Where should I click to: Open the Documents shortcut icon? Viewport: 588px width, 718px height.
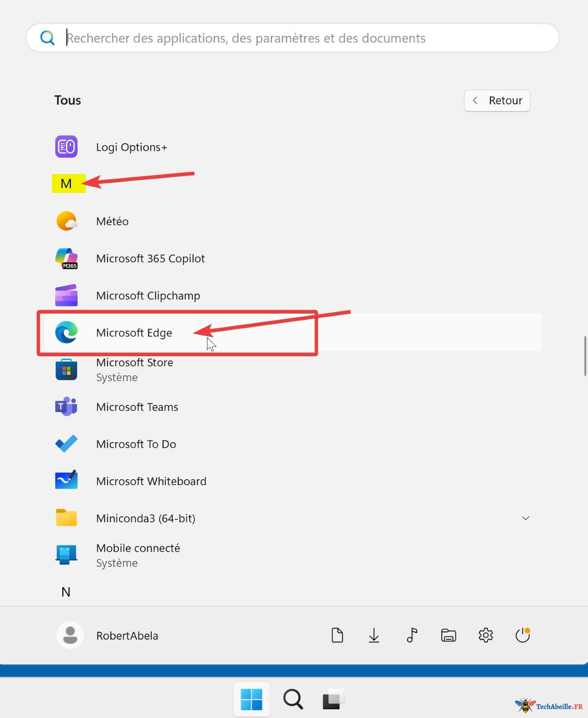click(x=337, y=635)
